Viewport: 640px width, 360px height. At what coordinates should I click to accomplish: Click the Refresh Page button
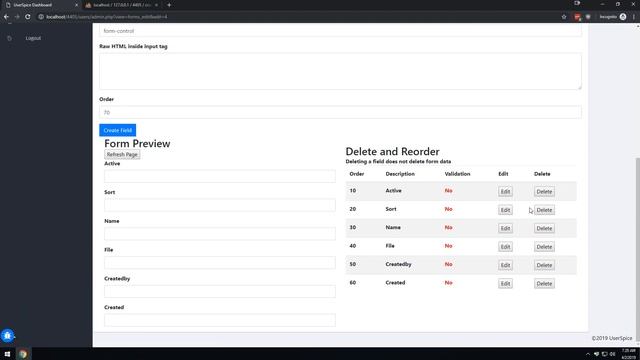(x=122, y=155)
